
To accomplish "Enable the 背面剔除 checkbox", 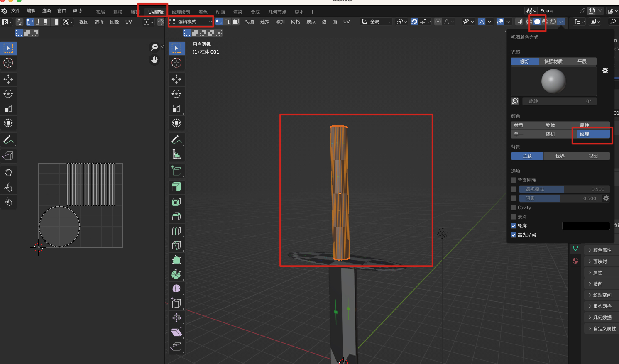I will pyautogui.click(x=514, y=180).
